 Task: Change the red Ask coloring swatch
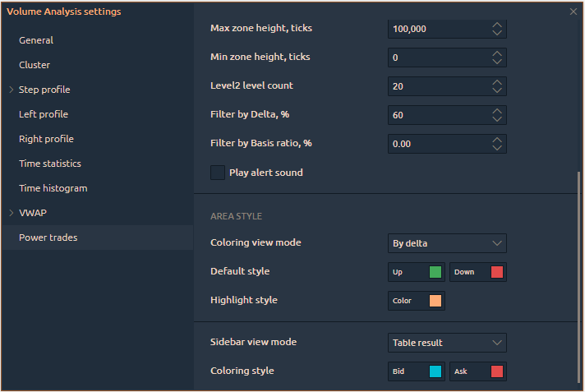pyautogui.click(x=496, y=371)
